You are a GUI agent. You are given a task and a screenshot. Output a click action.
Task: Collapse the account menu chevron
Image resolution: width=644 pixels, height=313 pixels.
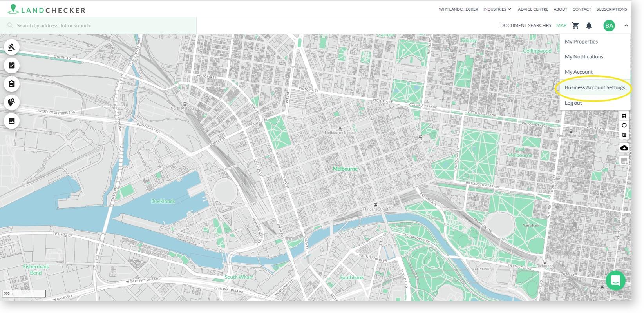pos(626,25)
